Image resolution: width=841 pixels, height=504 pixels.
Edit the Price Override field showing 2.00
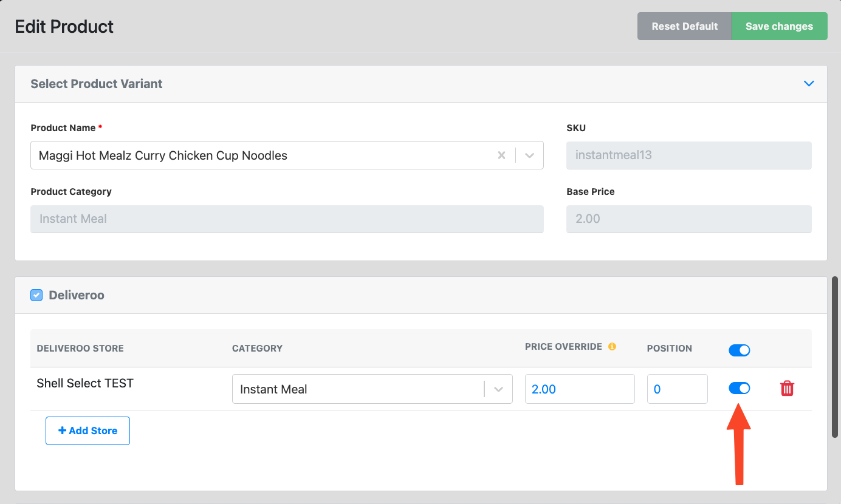pos(580,389)
